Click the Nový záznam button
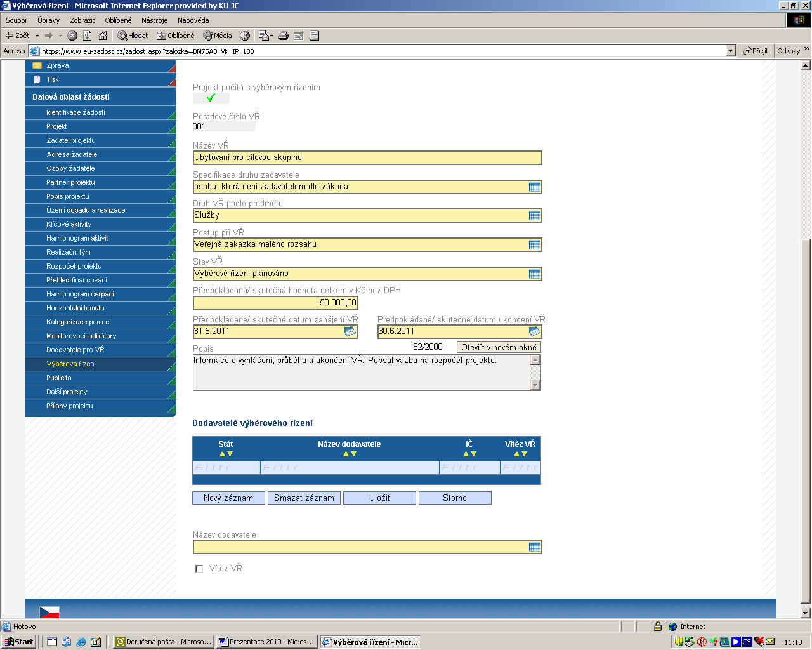 [228, 498]
